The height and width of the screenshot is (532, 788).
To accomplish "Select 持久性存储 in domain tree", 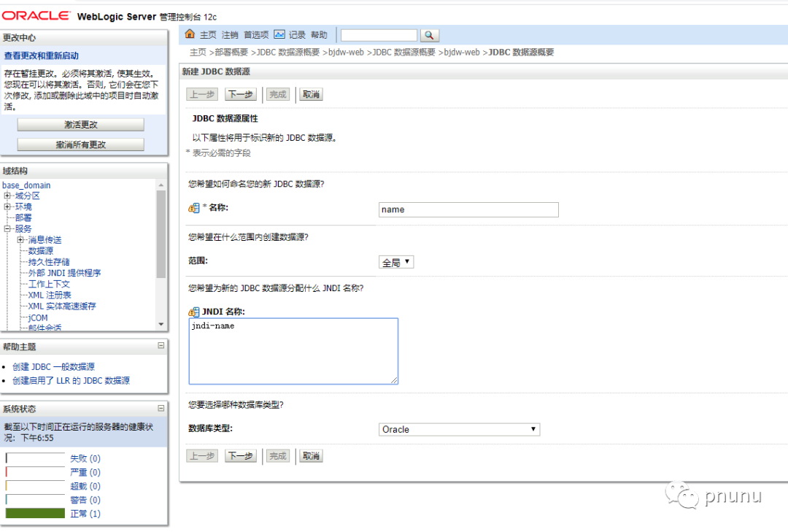I will [x=49, y=262].
